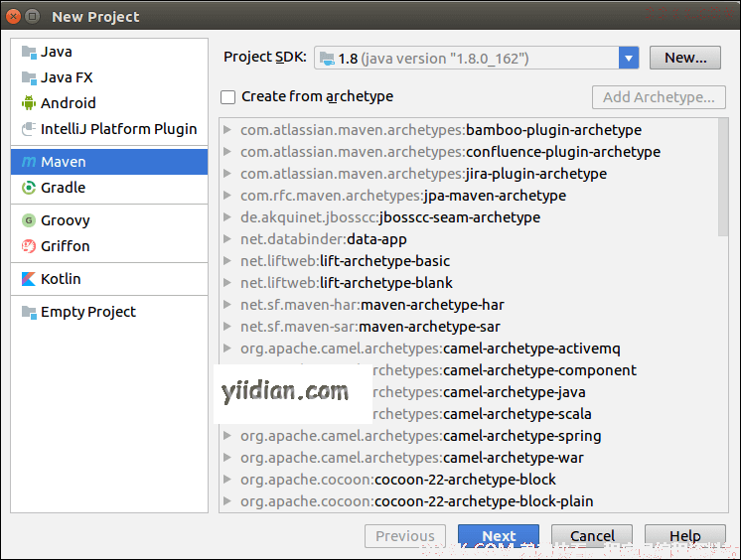Select net.databinder:data-app row text
This screenshot has height=560, width=741.
323,238
